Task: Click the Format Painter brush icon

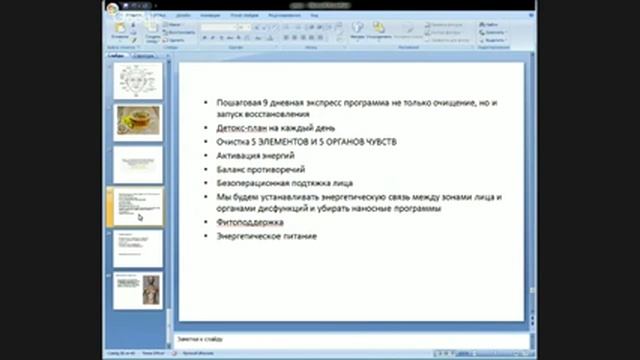Action: 133,40
